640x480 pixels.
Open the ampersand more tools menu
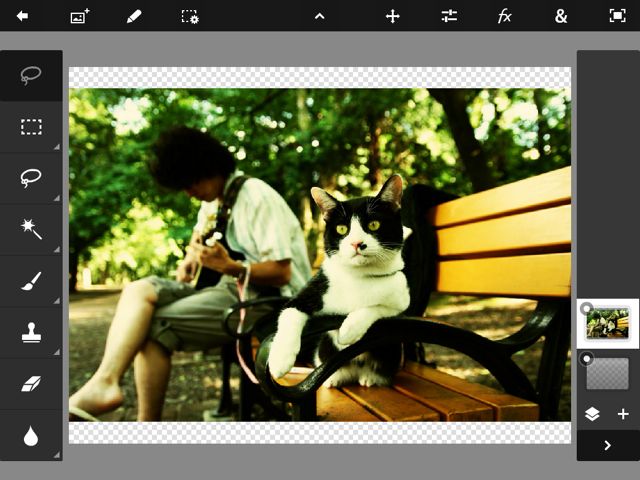tap(561, 16)
